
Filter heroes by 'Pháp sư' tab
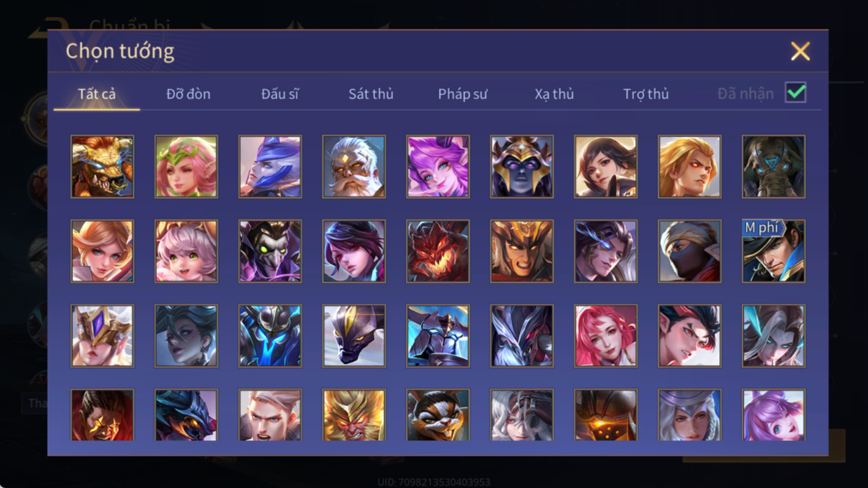click(462, 94)
